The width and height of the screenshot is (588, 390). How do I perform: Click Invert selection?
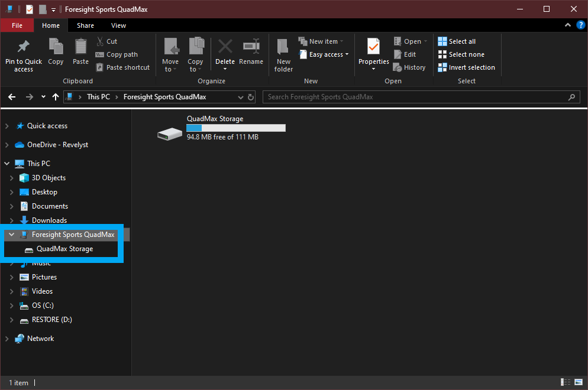tap(467, 67)
